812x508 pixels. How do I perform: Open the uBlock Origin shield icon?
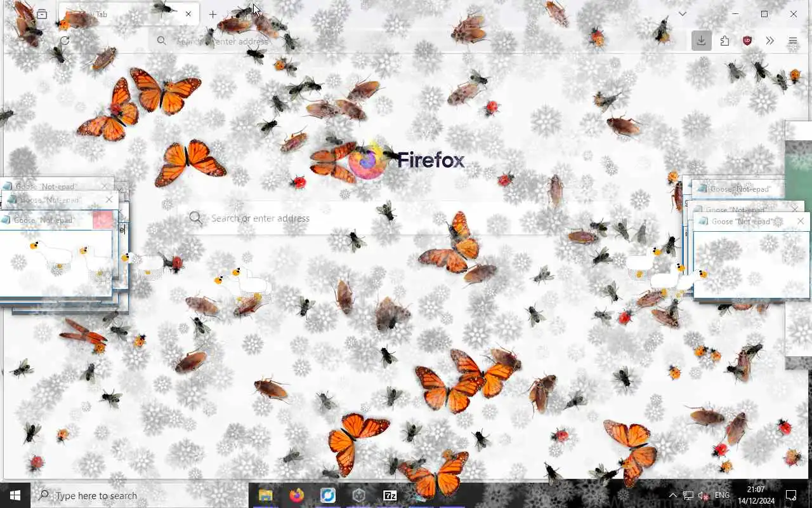(747, 41)
